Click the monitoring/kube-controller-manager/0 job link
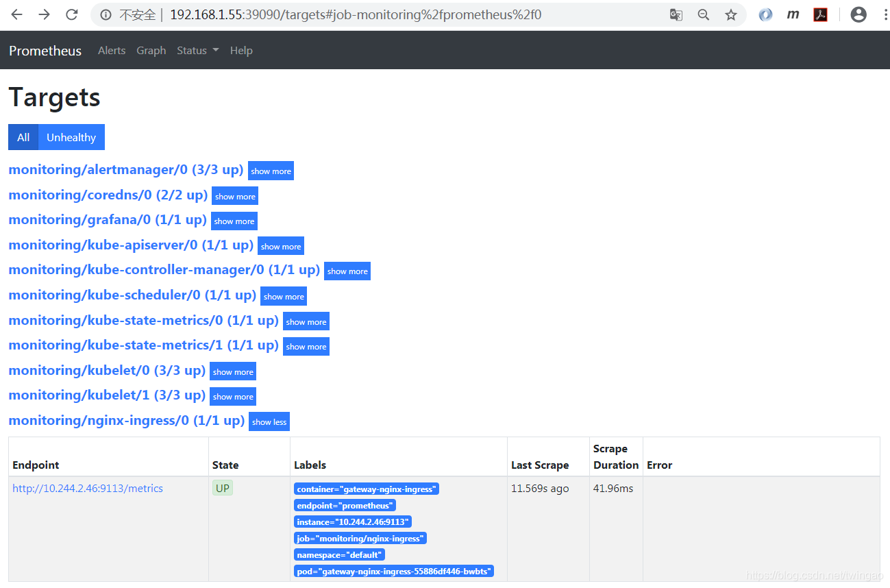The image size is (890, 588). [x=164, y=270]
